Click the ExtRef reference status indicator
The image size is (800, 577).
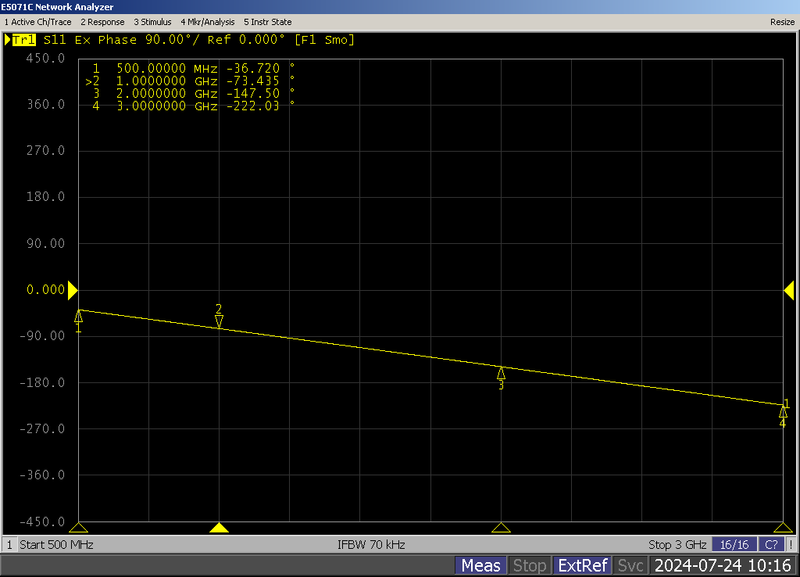click(582, 565)
